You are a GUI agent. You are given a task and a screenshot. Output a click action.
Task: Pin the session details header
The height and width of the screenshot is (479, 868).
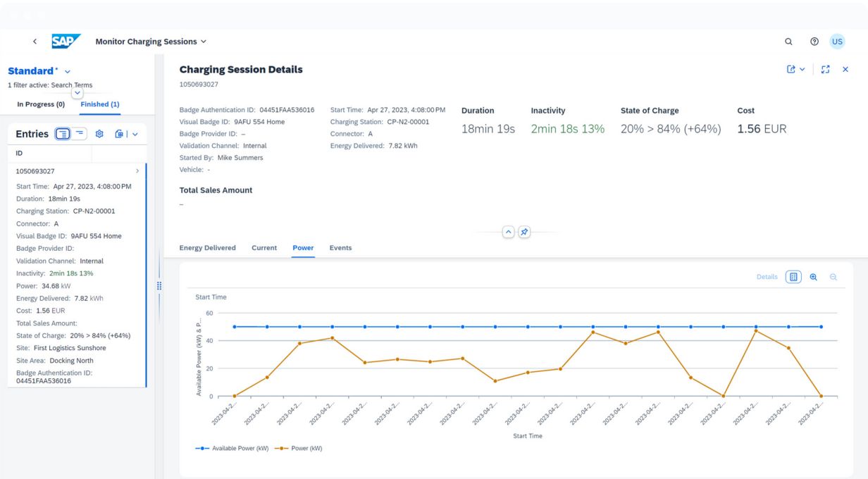[524, 232]
